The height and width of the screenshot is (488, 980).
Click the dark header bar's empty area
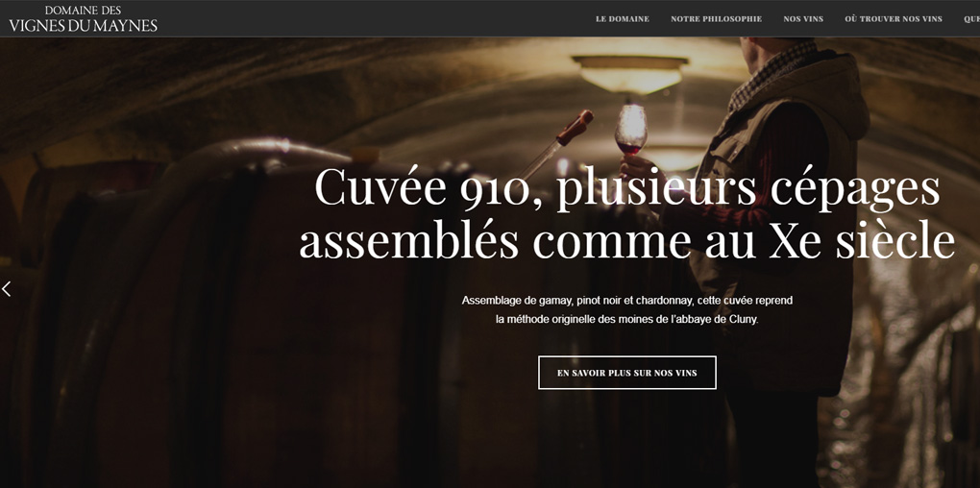coord(375,19)
